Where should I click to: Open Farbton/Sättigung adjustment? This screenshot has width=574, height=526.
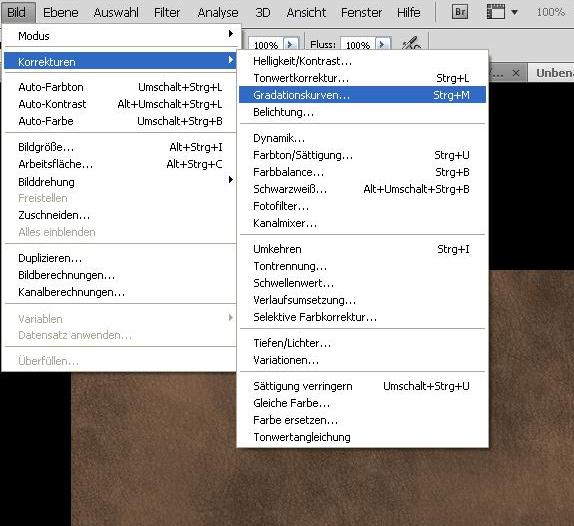362,155
